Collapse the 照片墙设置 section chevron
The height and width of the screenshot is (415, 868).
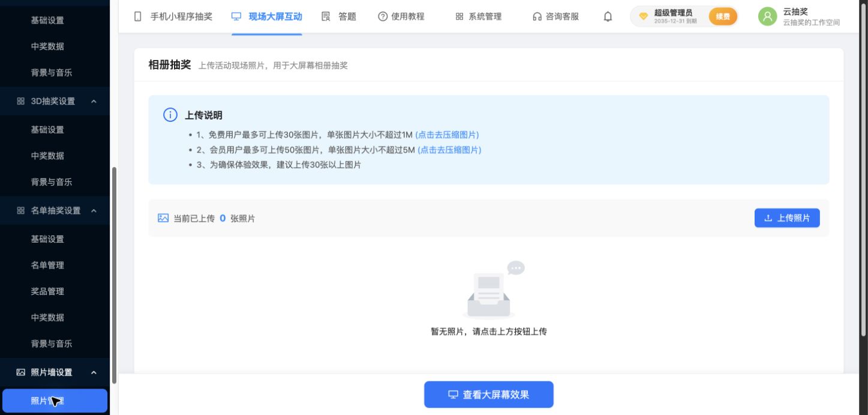point(94,372)
